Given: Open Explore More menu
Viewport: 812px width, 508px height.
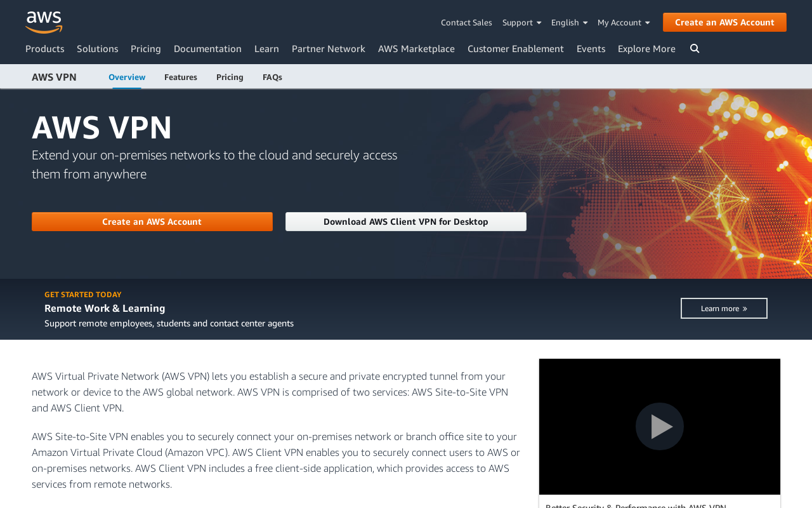Looking at the screenshot, I should 646,49.
